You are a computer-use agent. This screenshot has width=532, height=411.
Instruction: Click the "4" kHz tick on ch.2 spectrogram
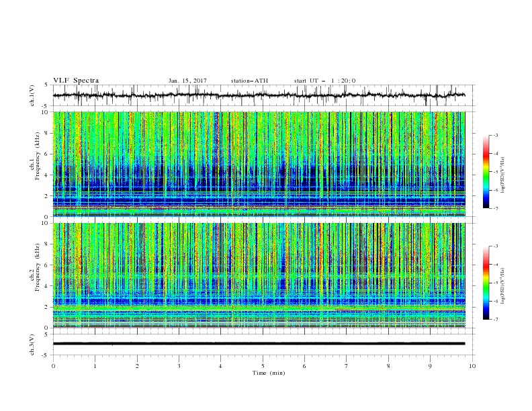click(x=47, y=286)
